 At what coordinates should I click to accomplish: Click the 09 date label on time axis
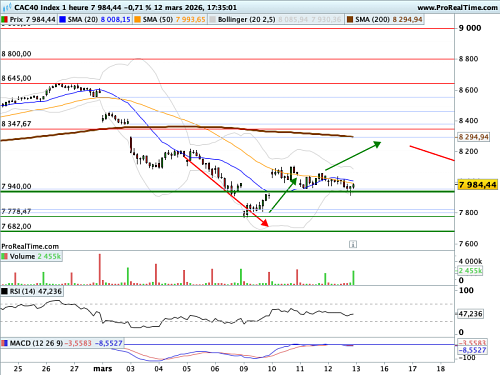click(244, 369)
